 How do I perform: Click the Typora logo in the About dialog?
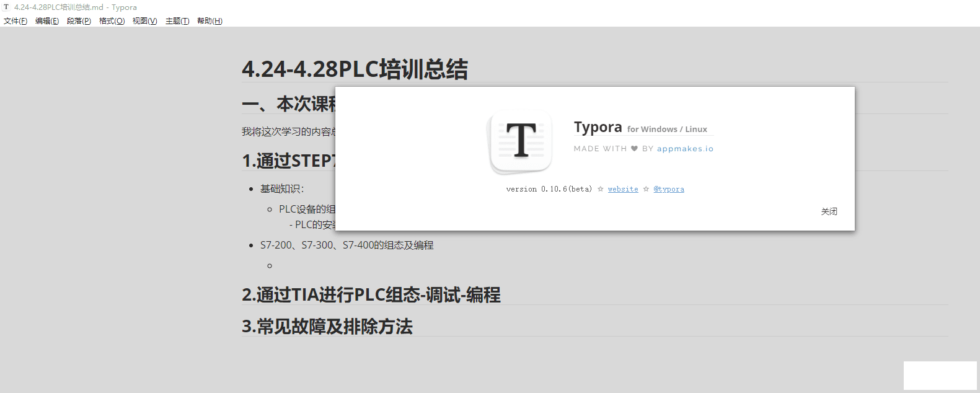(521, 141)
